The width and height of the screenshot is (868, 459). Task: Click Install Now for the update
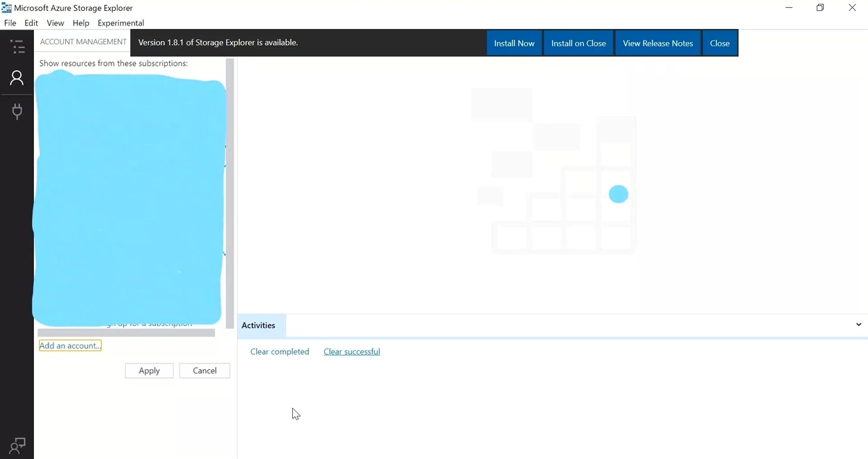coord(514,43)
